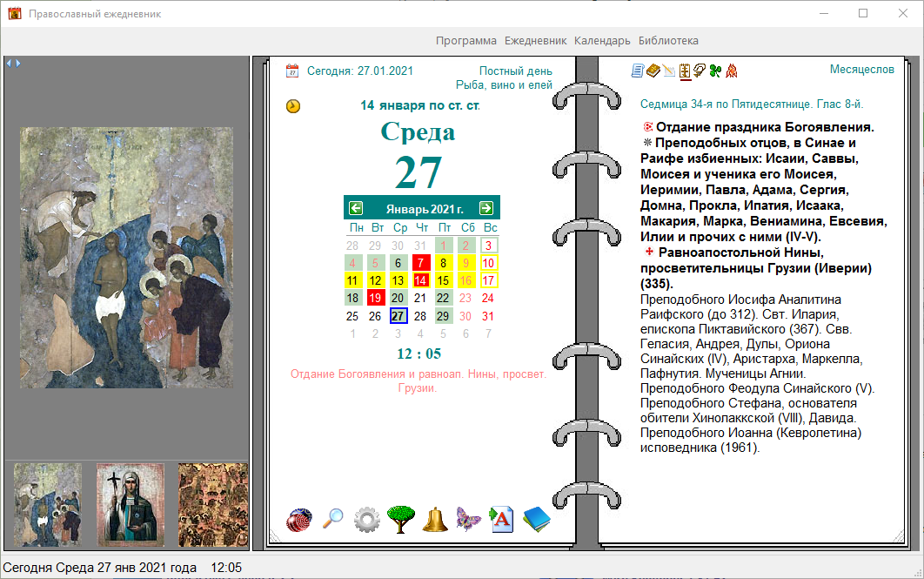Select January 6 in the calendar
The width and height of the screenshot is (924, 579).
(398, 263)
